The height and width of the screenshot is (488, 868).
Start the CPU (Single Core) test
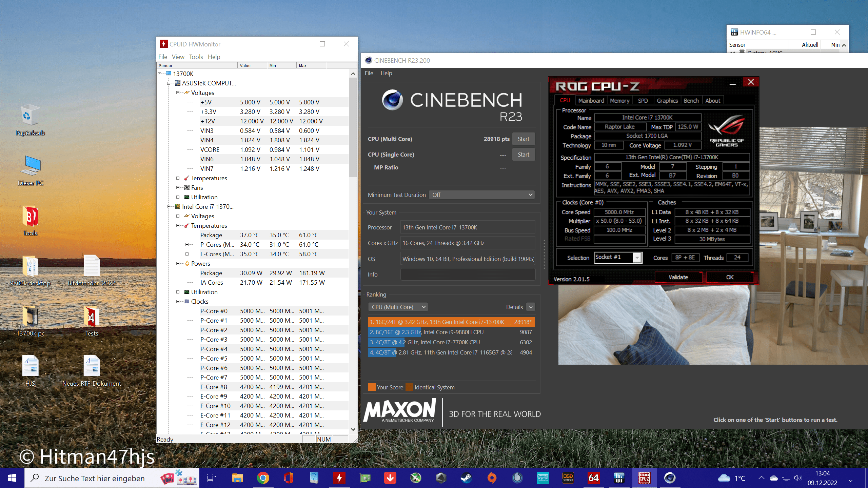[523, 155]
